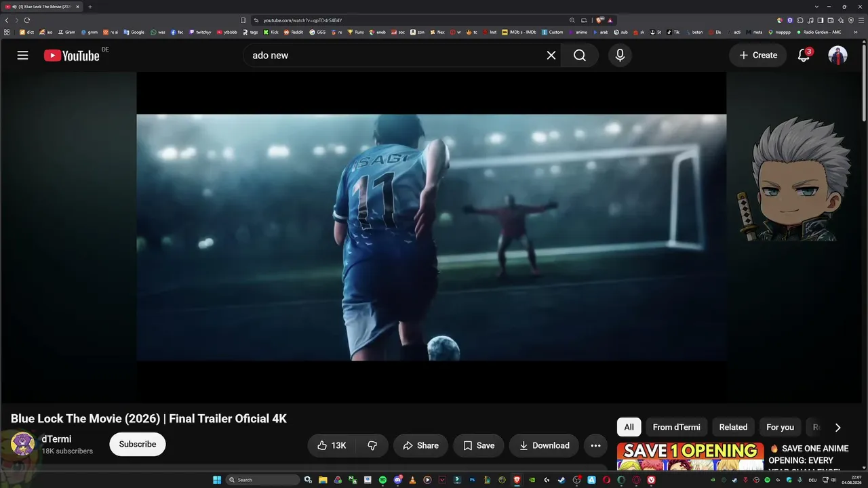Clear the search box with the X icon
This screenshot has height=488, width=868.
(551, 56)
